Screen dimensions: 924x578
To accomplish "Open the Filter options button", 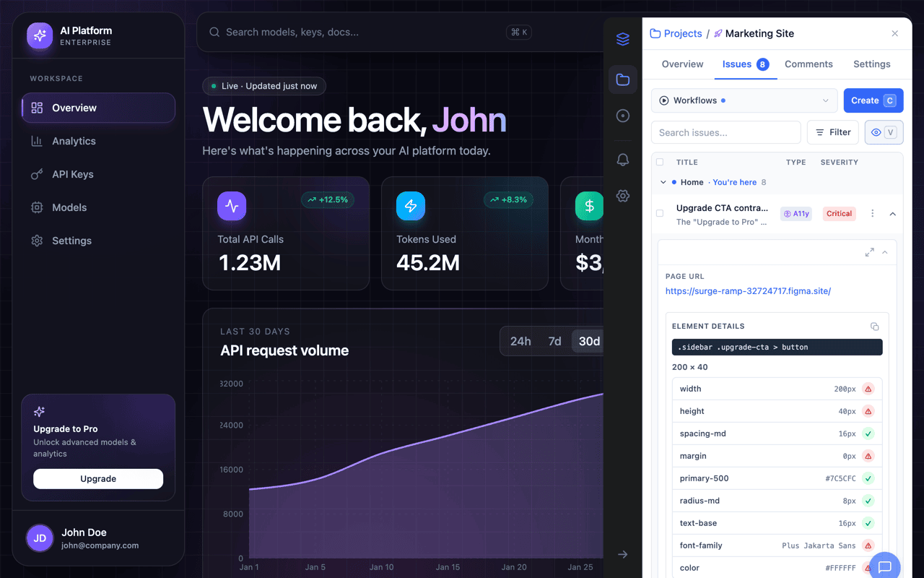I will point(833,132).
